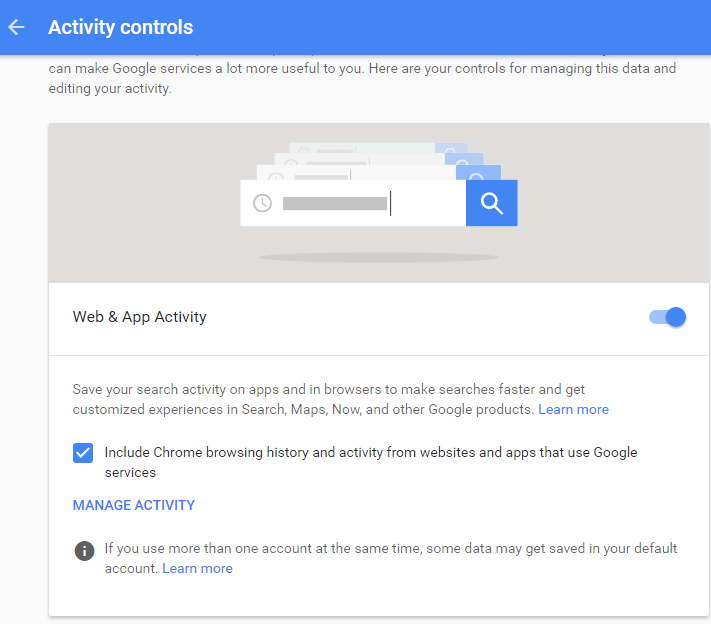This screenshot has width=711, height=624.
Task: Open Learn more about multiple accounts
Action: click(197, 569)
